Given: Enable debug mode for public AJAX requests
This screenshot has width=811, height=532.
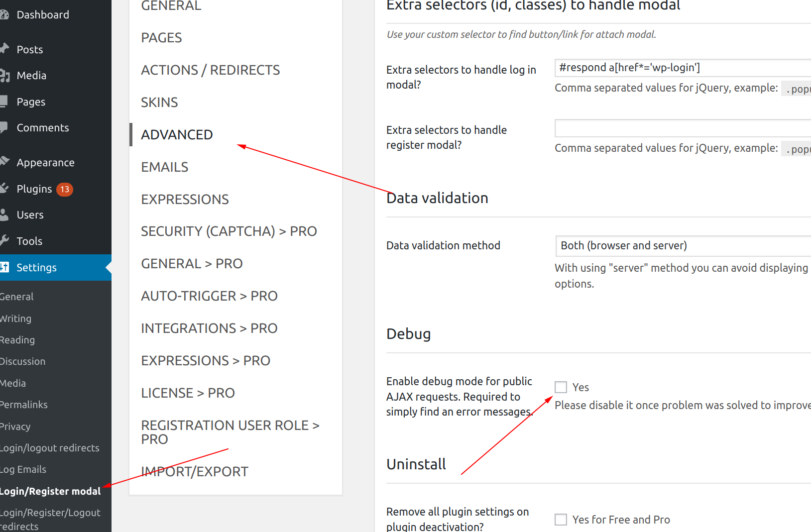Looking at the screenshot, I should click(x=561, y=387).
